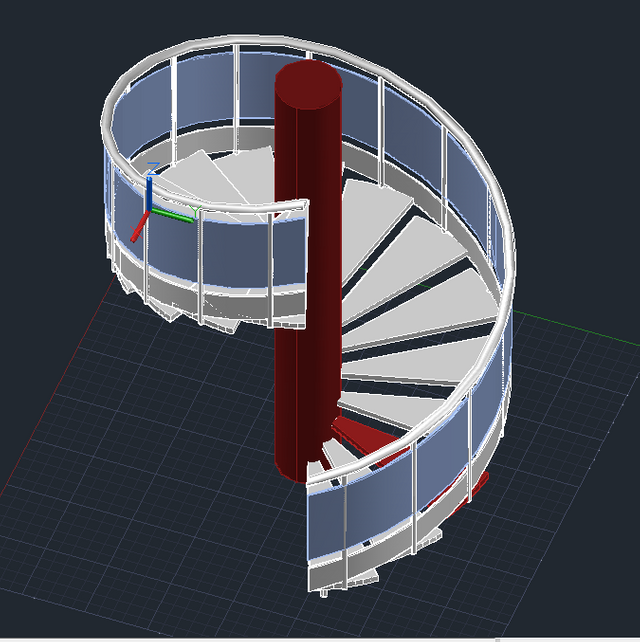Screen dimensions: 640x642
Task: Select the small foot under the bottom stair landing
Action: [x=324, y=593]
